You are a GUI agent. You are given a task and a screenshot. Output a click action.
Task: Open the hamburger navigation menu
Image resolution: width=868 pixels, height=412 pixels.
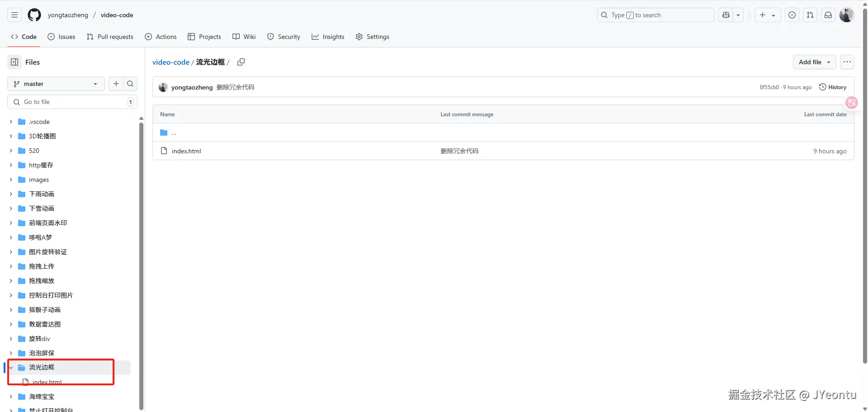click(14, 15)
